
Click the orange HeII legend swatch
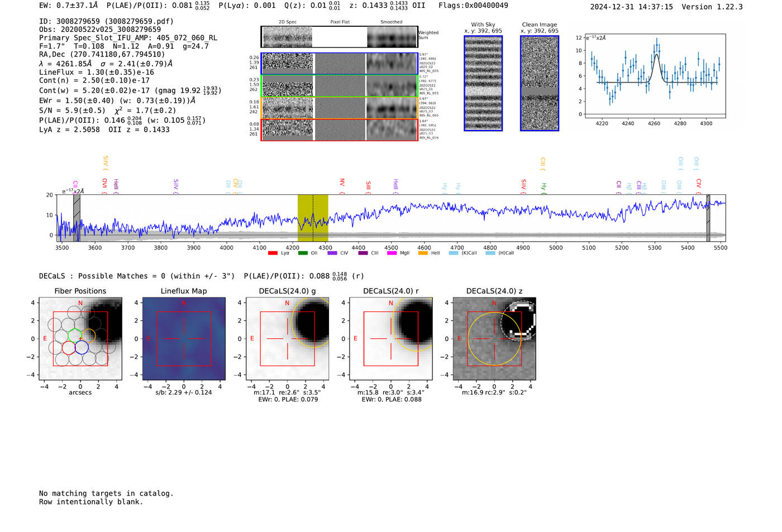point(423,253)
